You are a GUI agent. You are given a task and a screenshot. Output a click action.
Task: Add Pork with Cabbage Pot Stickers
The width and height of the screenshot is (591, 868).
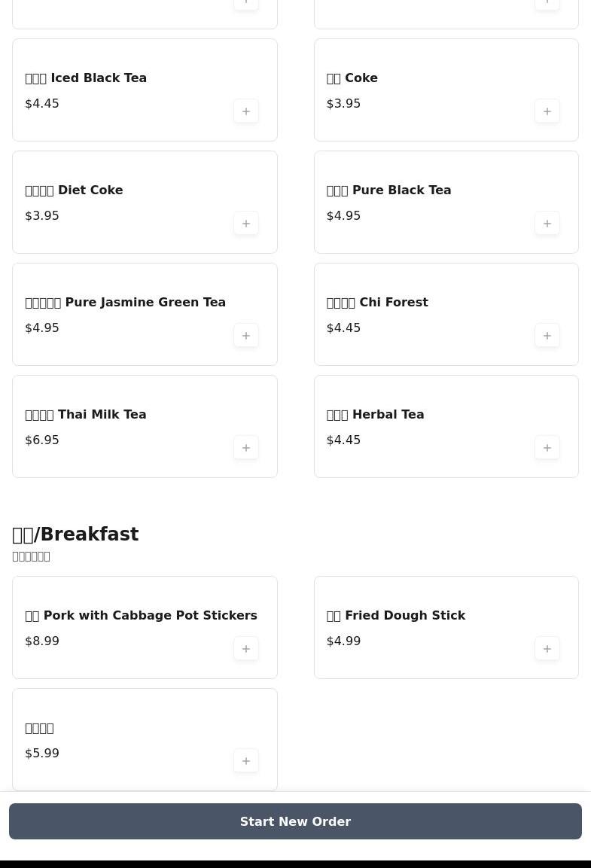246,649
